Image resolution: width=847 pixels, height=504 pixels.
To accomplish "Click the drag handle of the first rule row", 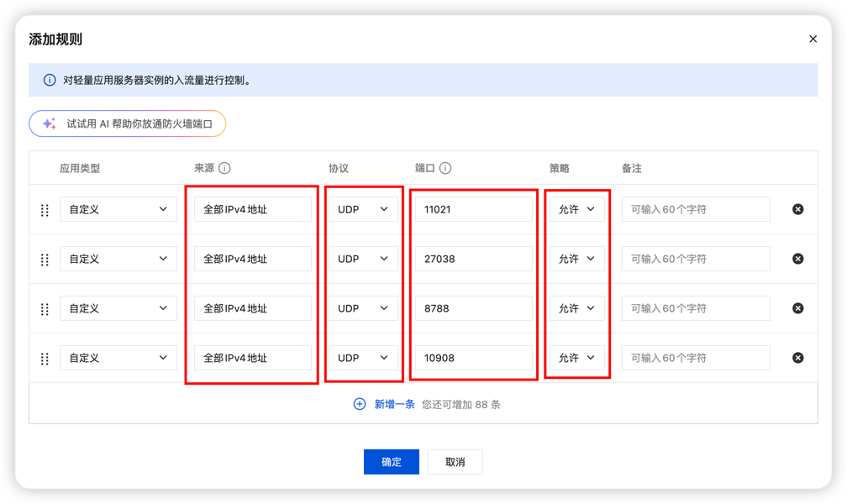I will coord(45,210).
